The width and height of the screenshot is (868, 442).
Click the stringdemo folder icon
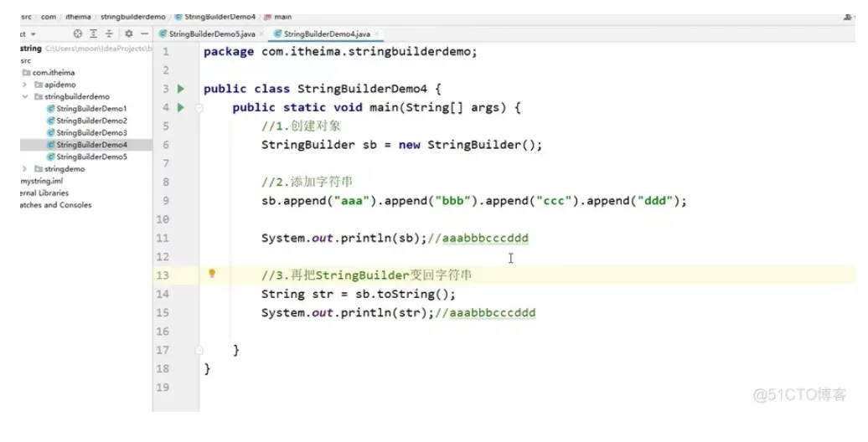coord(39,169)
